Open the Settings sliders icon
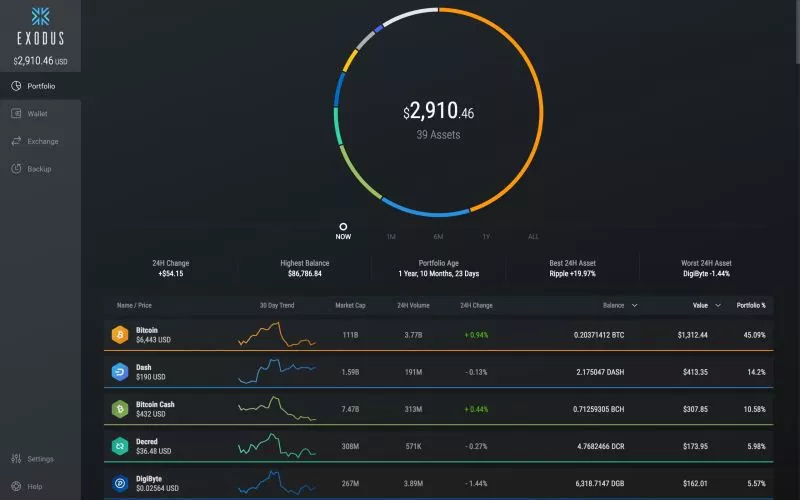The image size is (800, 500). [x=16, y=458]
